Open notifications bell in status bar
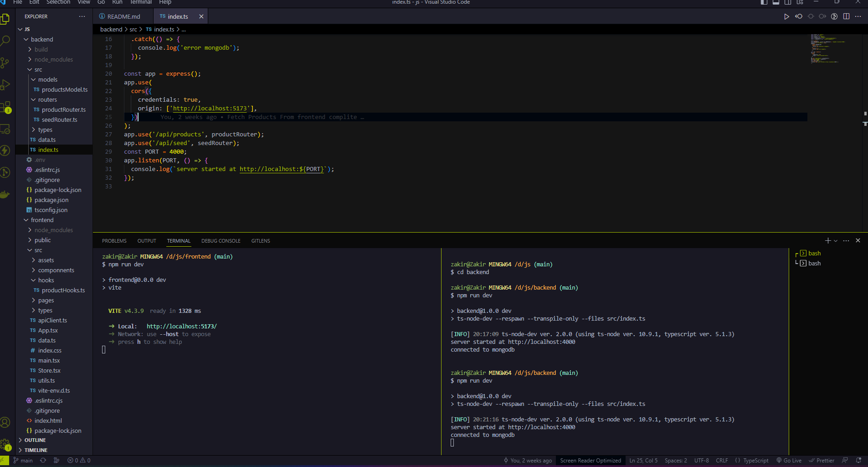 coord(858,461)
